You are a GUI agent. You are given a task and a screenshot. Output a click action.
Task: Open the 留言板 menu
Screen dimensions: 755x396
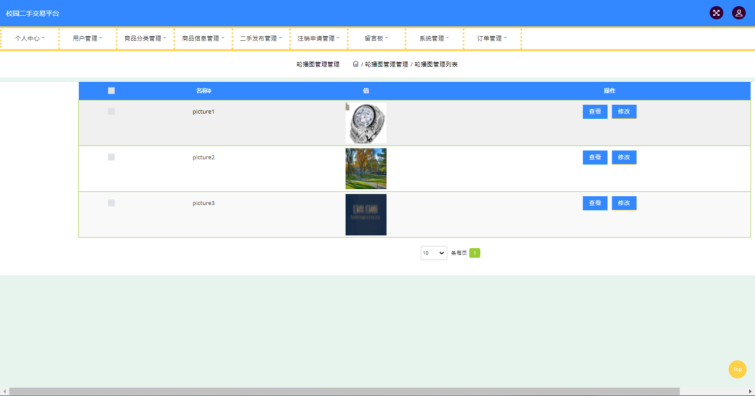click(376, 38)
